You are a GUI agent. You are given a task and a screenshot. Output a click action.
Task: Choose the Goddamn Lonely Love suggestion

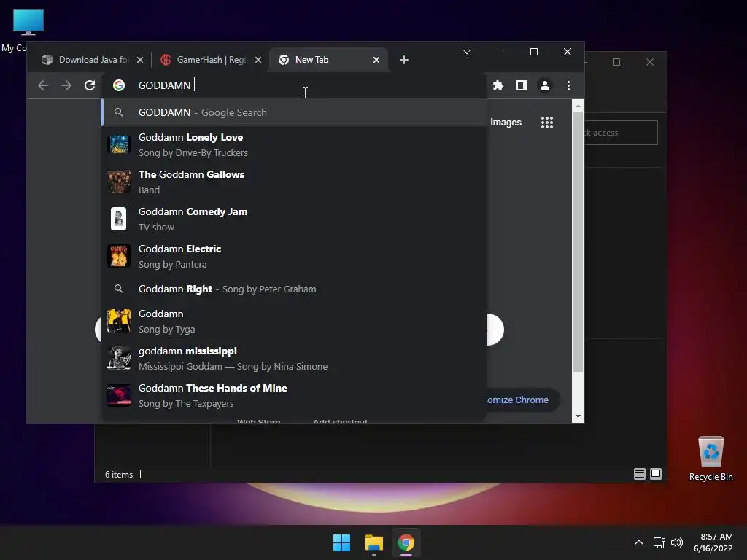[295, 145]
